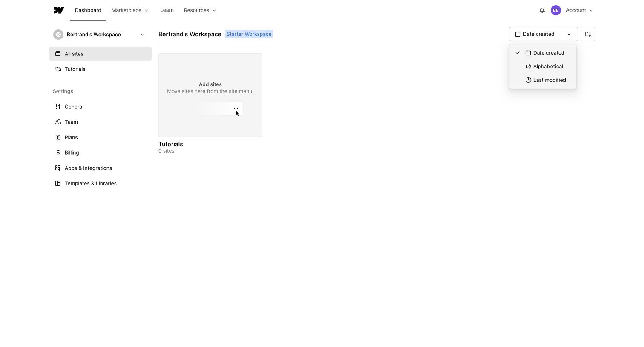The image size is (644, 347).
Task: Click the General settings sliders icon
Action: pos(58,107)
